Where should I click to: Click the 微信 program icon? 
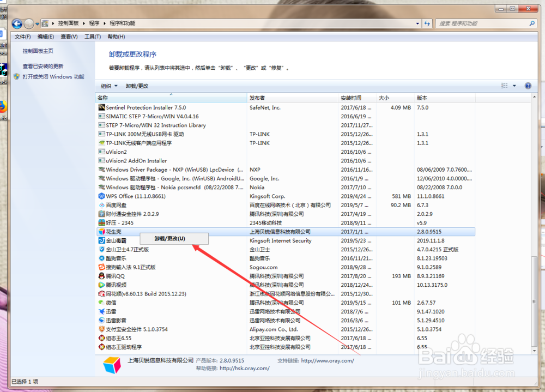point(101,303)
